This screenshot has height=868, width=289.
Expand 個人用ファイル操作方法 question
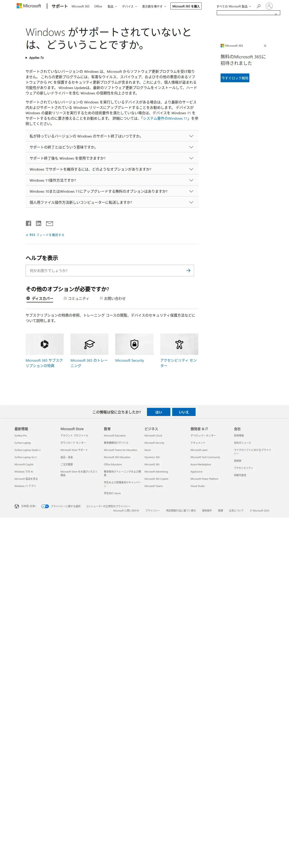112,202
